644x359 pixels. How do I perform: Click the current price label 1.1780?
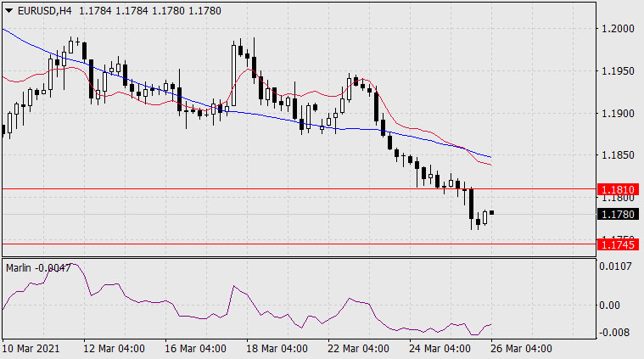619,214
